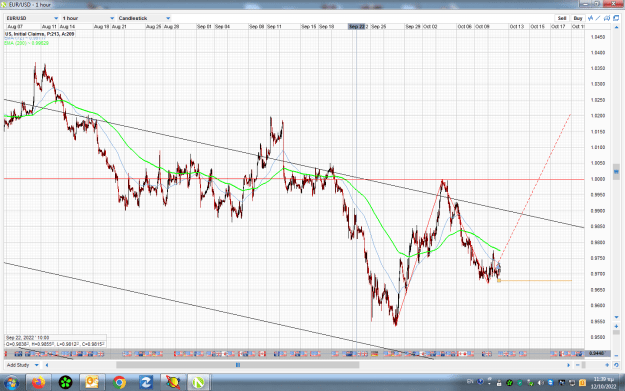Open the green circular app in the taskbar
This screenshot has height=391, width=625.
65,383
